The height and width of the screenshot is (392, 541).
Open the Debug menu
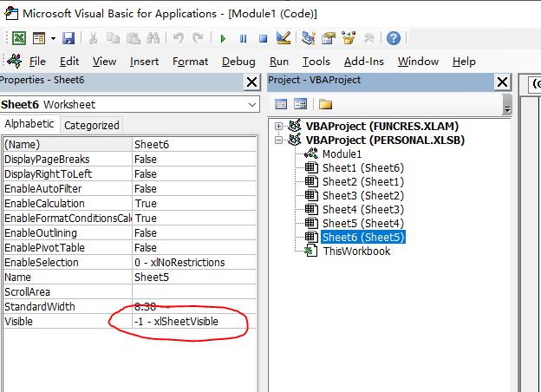[x=238, y=62]
